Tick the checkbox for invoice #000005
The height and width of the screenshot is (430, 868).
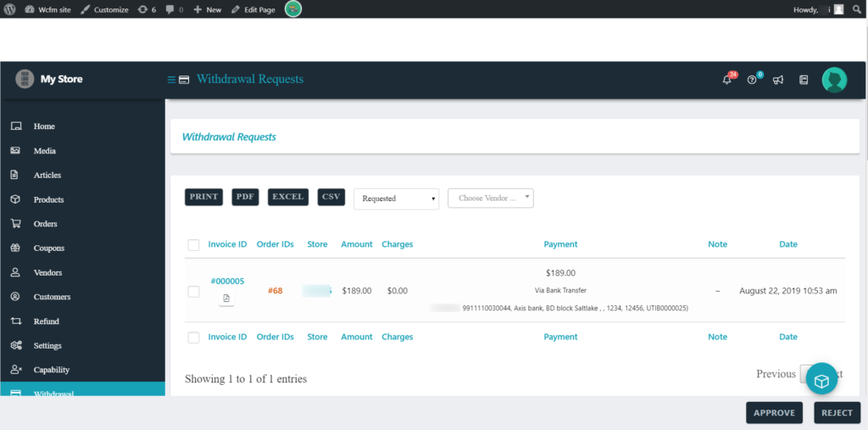(193, 292)
